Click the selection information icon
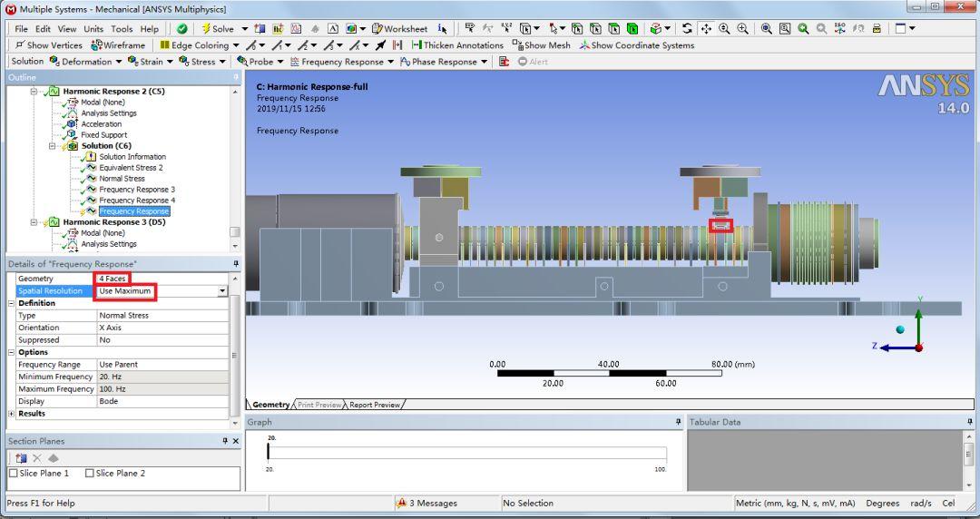The height and width of the screenshot is (519, 980). [x=443, y=29]
